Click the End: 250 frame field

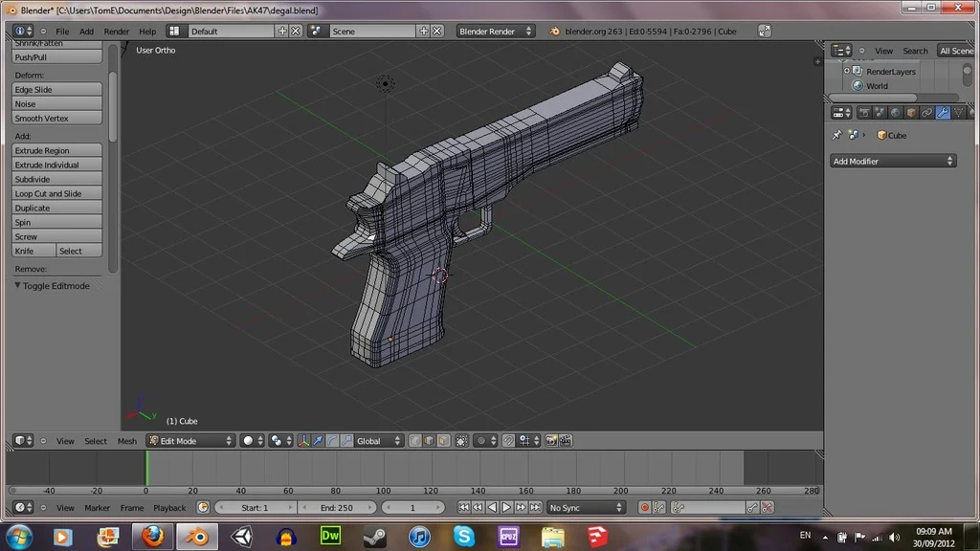point(336,507)
